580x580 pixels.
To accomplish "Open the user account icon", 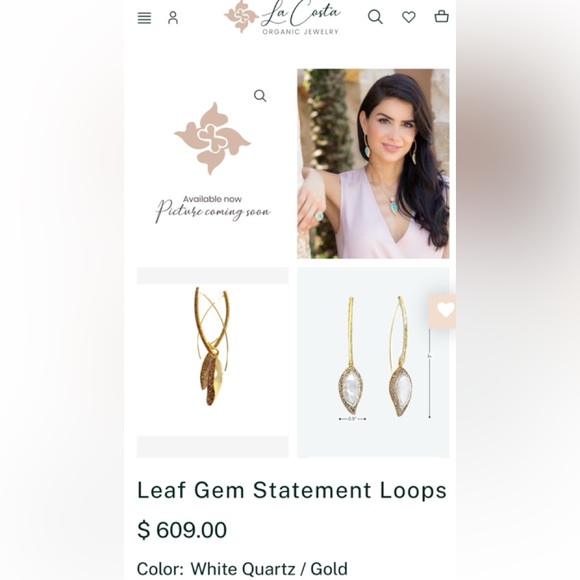I will 173,17.
